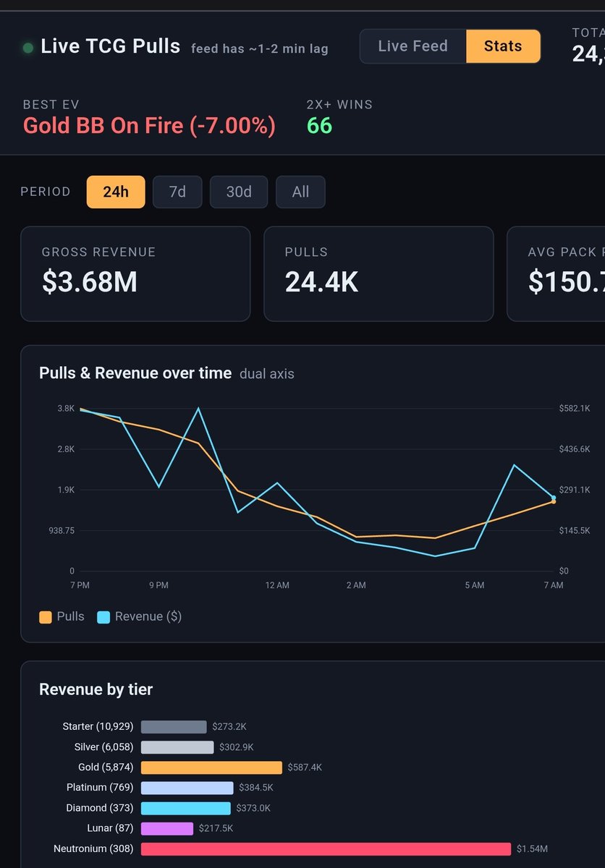Click the Revenue by tier heading
605x868 pixels.
click(x=96, y=689)
